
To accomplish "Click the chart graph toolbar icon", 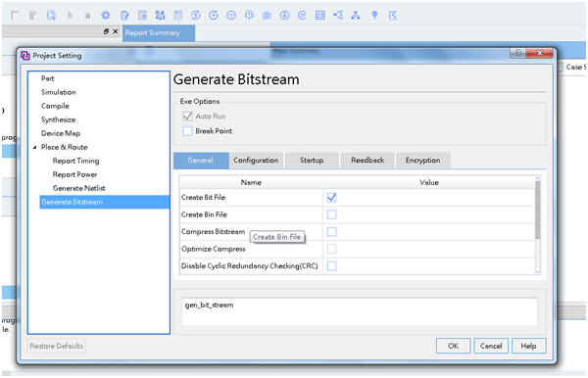I will coord(320,16).
